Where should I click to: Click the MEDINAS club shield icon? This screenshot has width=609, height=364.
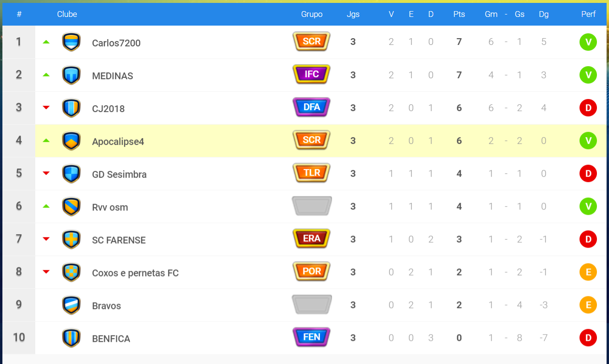tap(72, 75)
